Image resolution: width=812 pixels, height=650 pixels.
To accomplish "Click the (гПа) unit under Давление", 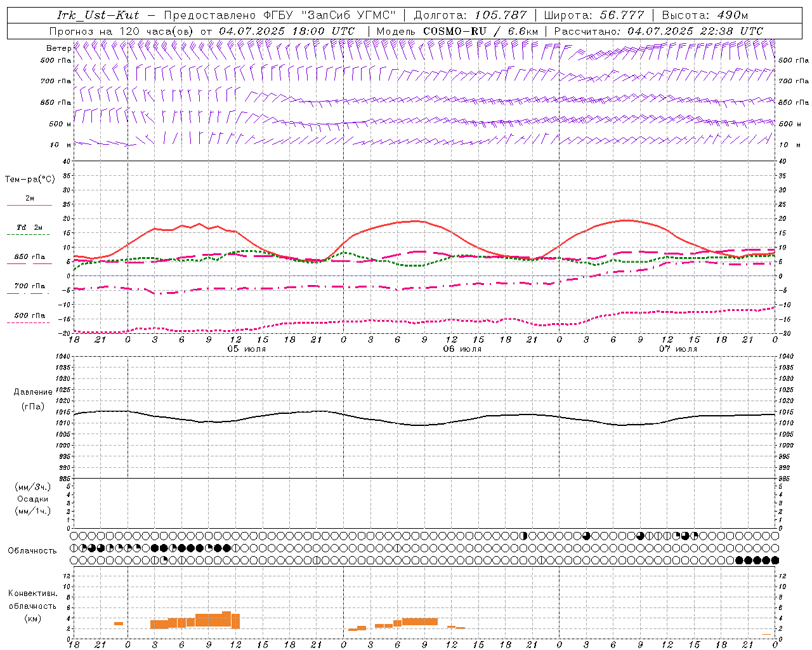I will 33,407.
